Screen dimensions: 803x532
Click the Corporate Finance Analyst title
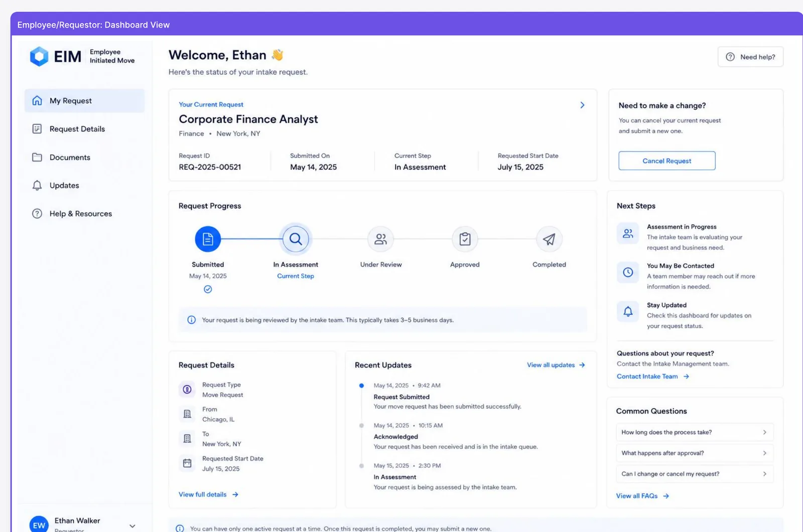pos(248,119)
